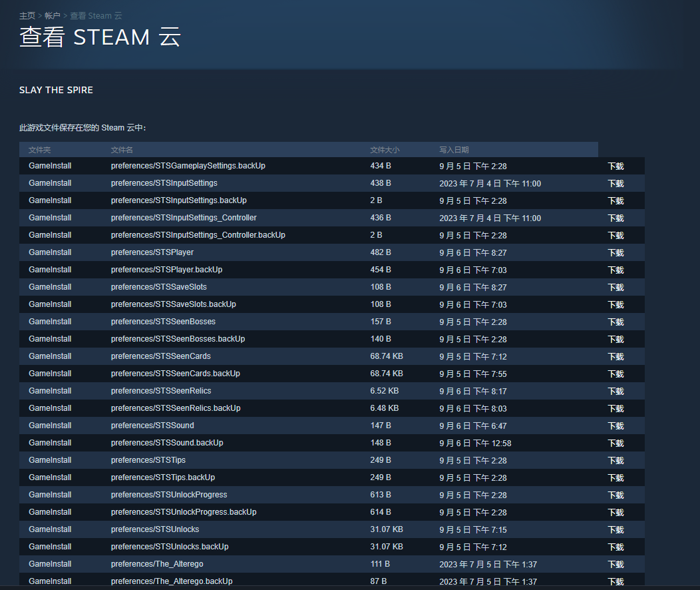
Task: Select the 482 B size cell
Action: point(381,252)
